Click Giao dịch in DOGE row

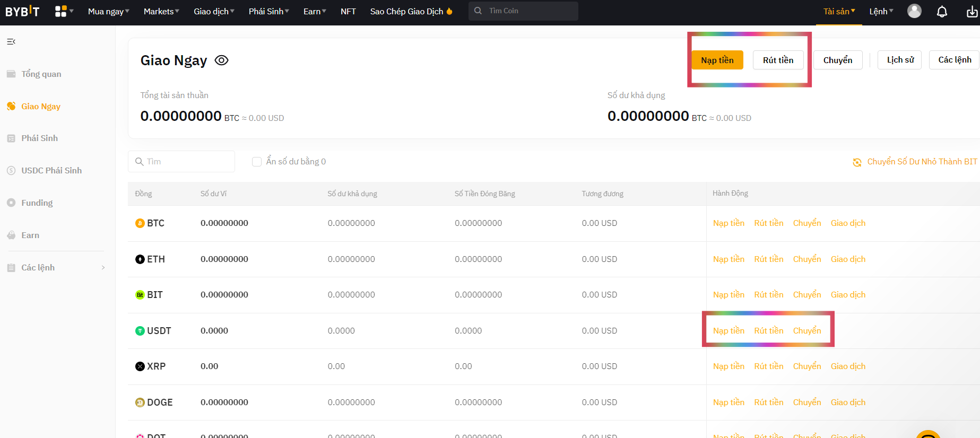[848, 402]
